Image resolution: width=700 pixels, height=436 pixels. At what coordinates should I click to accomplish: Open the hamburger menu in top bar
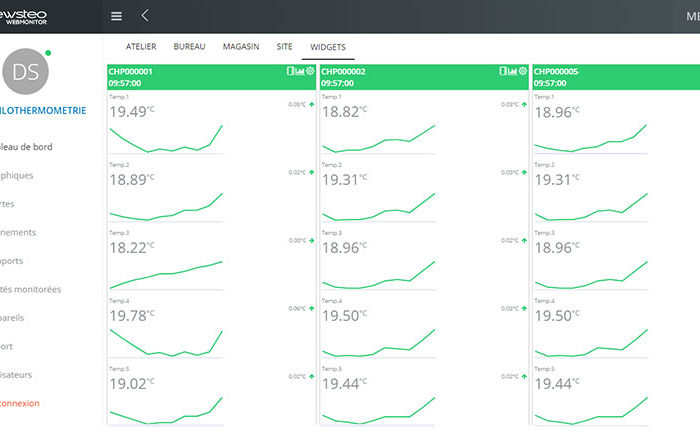pyautogui.click(x=117, y=17)
